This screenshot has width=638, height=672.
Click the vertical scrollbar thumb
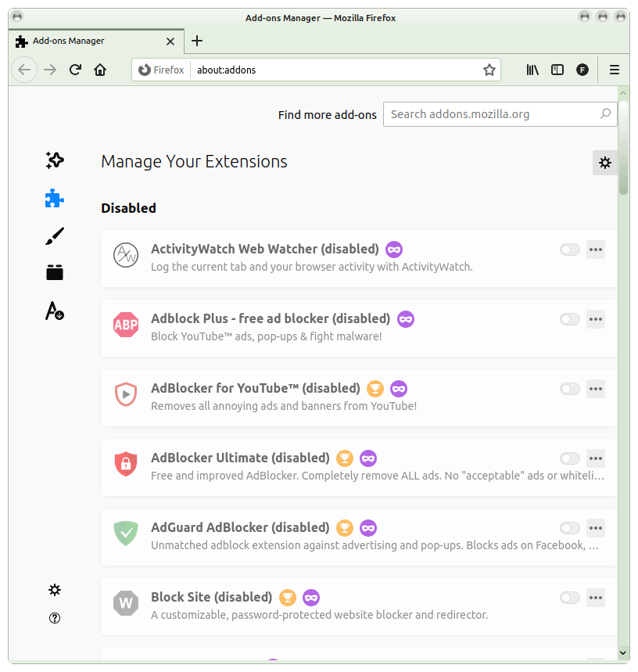tap(623, 148)
